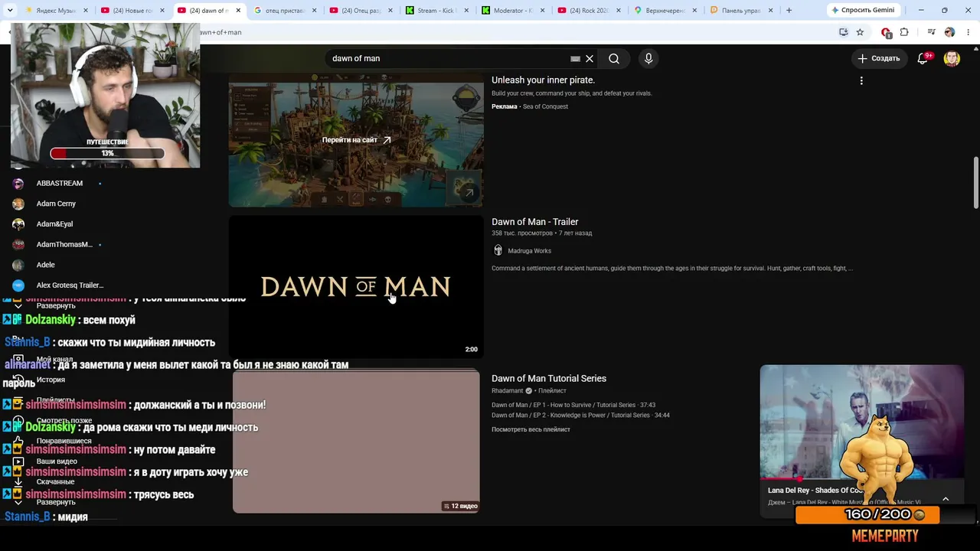Screen dimensions: 980x551
Task: Open the ABBASTREAM subscription
Action: coord(59,184)
